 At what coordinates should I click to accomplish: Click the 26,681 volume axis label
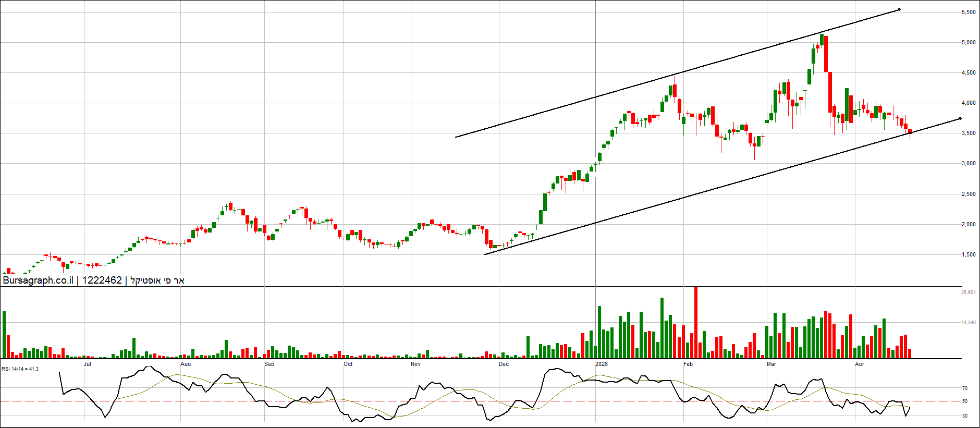click(x=968, y=292)
